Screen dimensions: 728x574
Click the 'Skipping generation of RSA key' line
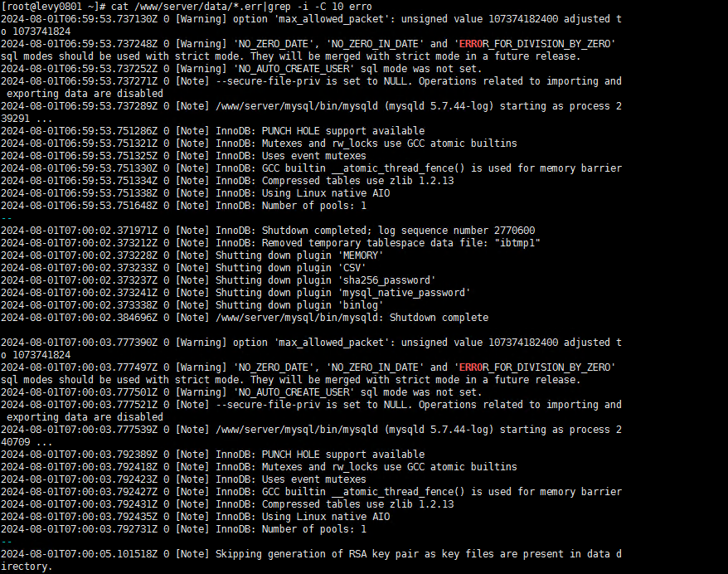click(311, 560)
